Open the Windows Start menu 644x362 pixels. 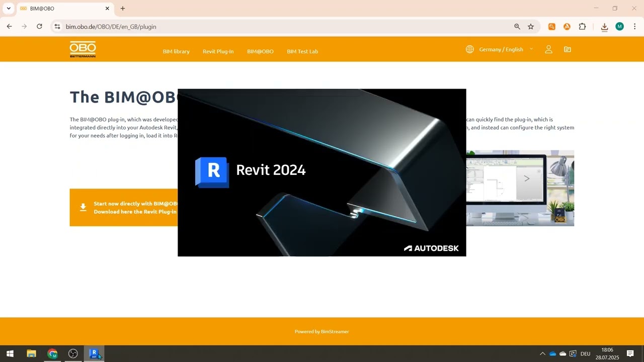tap(10, 353)
